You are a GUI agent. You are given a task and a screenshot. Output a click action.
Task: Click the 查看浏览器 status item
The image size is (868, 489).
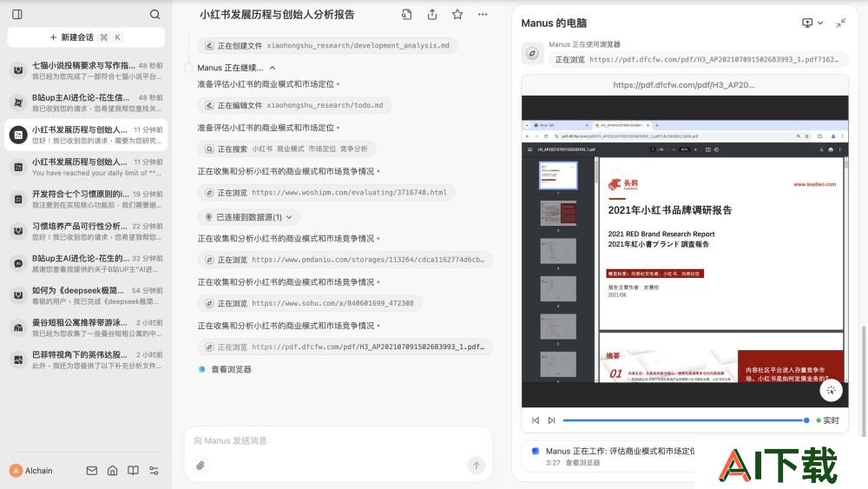pos(226,369)
